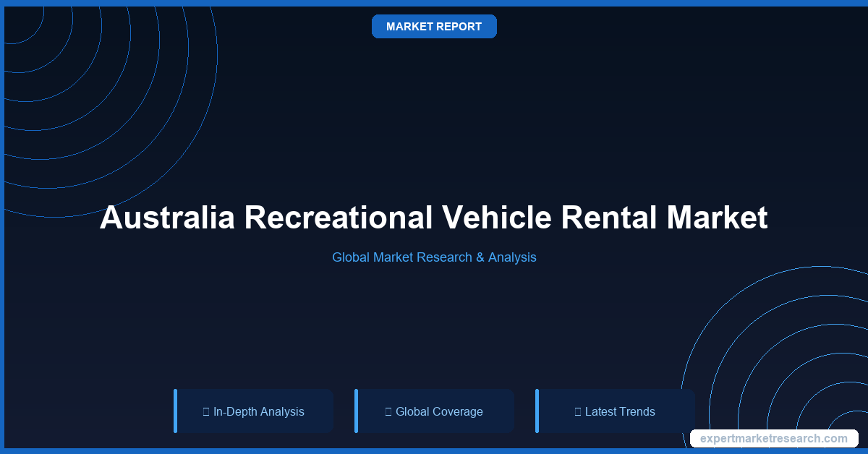868x454 pixels.
Task: Visit the expertmarketresearch.com link
Action: 773,438
